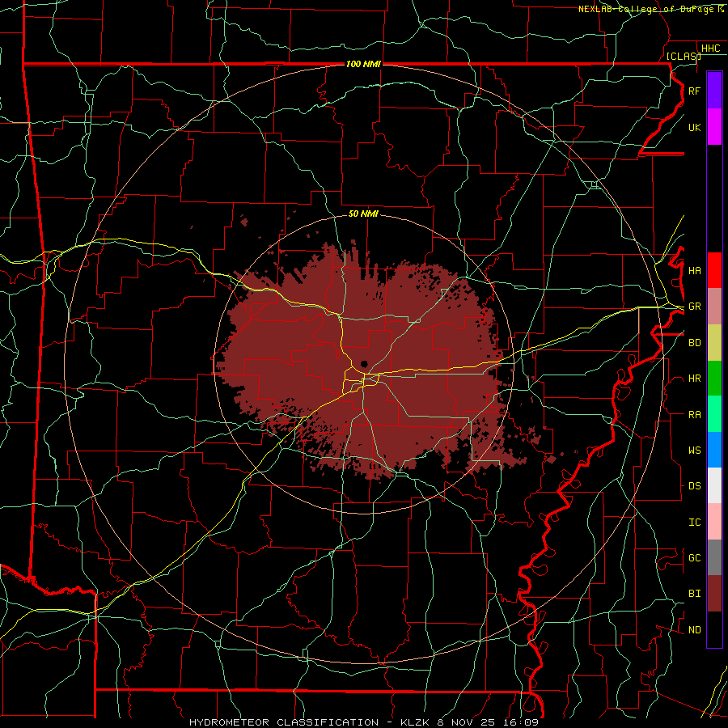Click the UK magenta legend swatch

714,127
